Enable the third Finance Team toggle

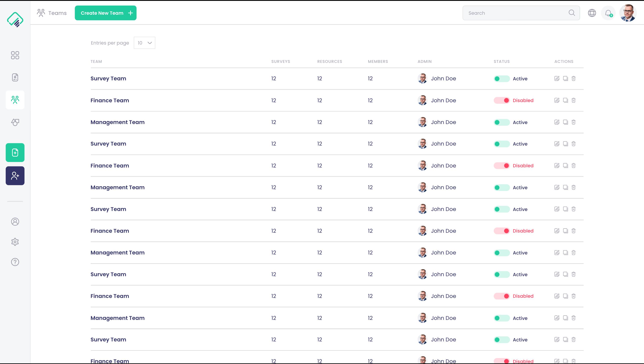pyautogui.click(x=502, y=231)
